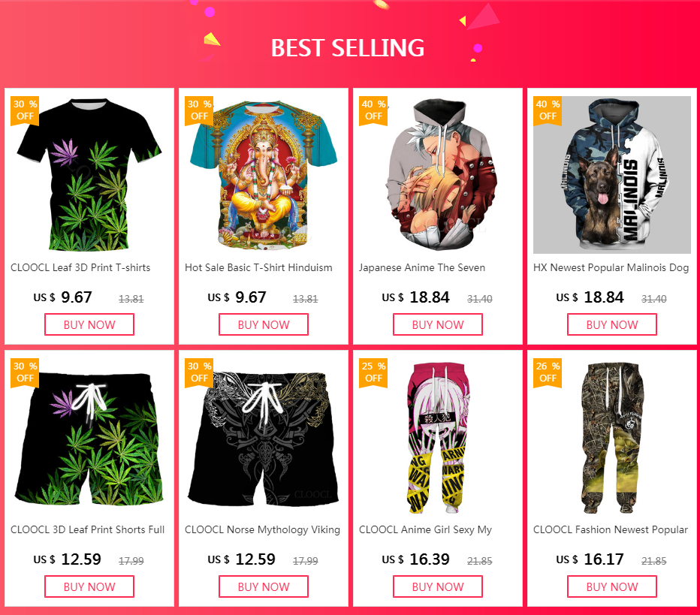
Task: Open the anime girl sweatpants image
Action: coord(438,437)
